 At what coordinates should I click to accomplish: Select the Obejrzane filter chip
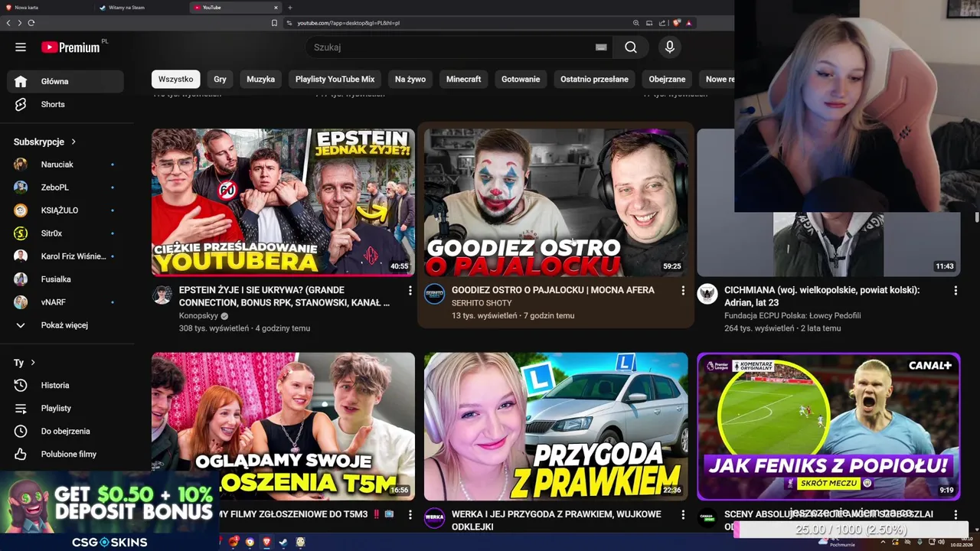click(x=667, y=79)
